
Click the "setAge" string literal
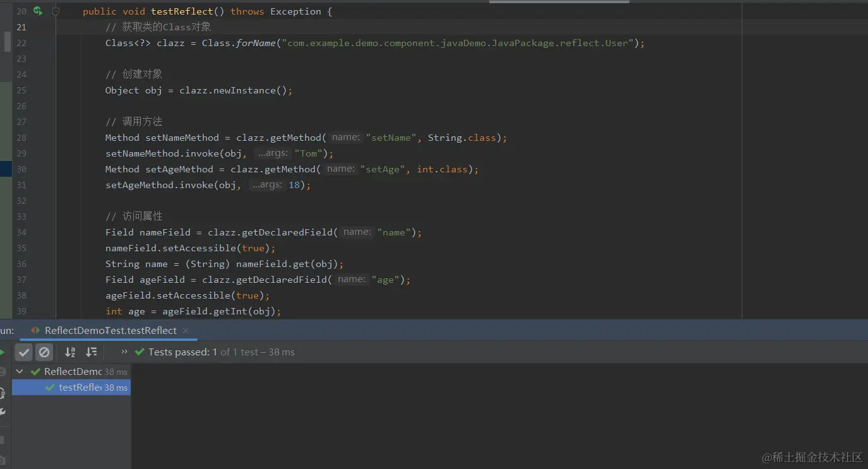pyautogui.click(x=383, y=169)
